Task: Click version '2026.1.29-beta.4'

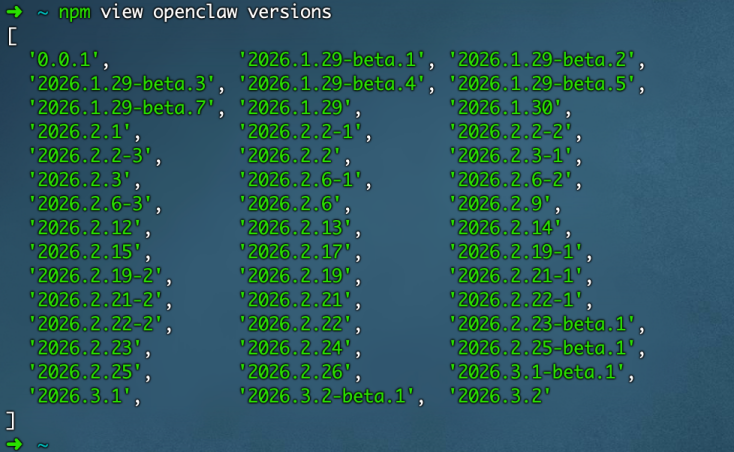Action: tap(332, 84)
